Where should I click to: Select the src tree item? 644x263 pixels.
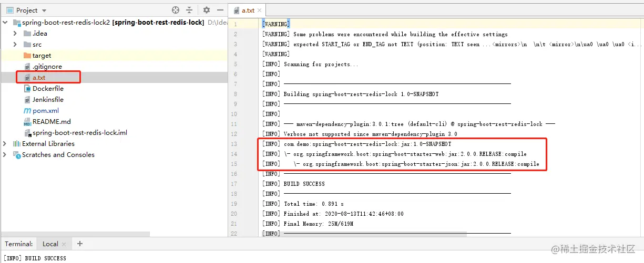click(37, 45)
